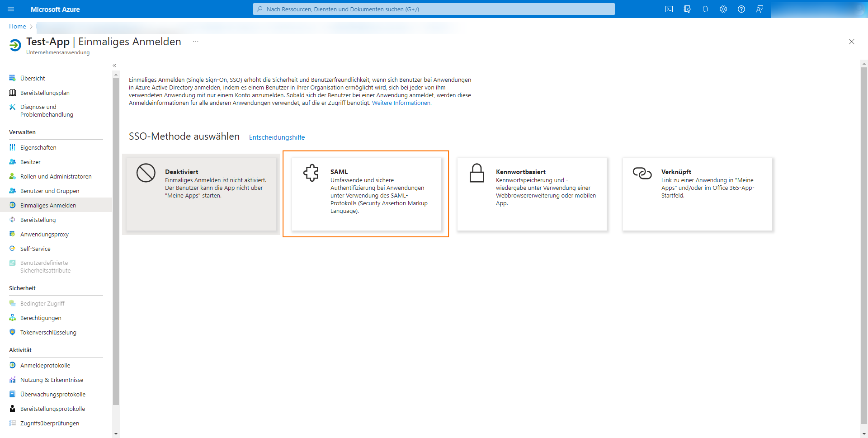Open the feedback icon in top bar
Screen dimensions: 868x438
tap(759, 9)
